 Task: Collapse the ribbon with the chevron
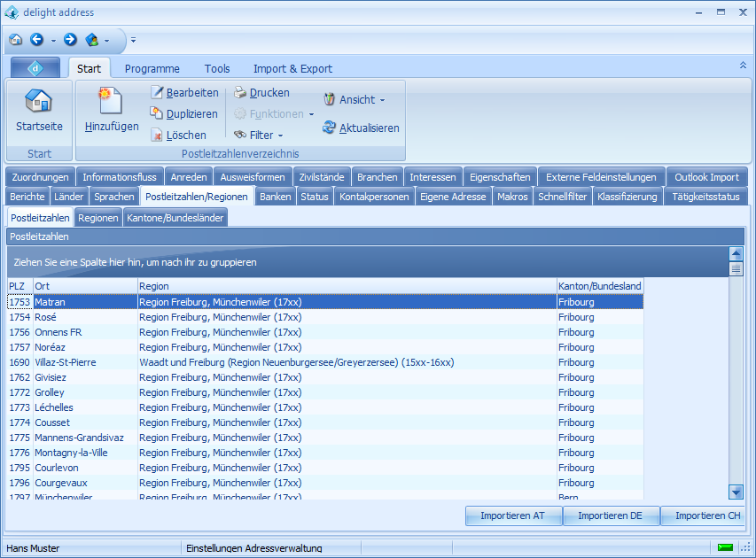pos(743,66)
